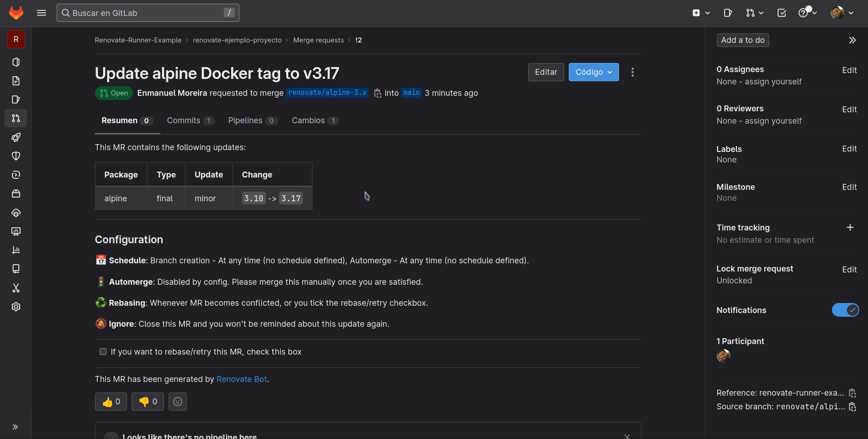Viewport: 868px width, 439px height.
Task: Open Issues sidebar icon
Action: tap(16, 99)
